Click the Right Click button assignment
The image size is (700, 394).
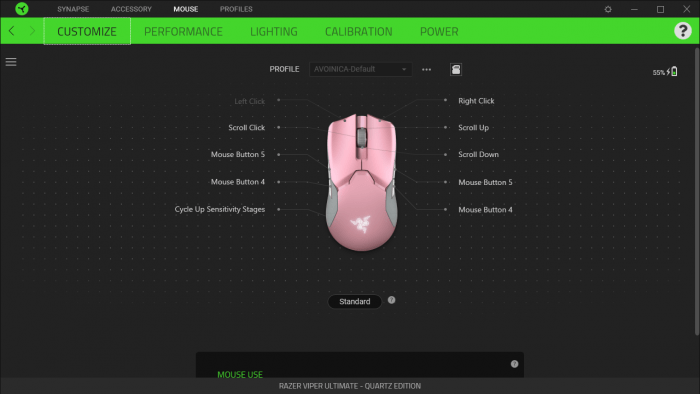pyautogui.click(x=476, y=101)
